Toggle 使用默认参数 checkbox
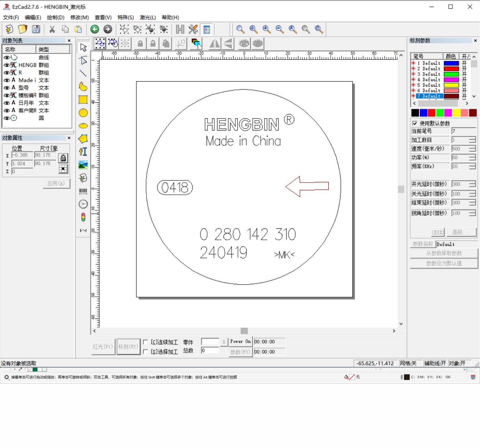480x448 pixels. (415, 123)
